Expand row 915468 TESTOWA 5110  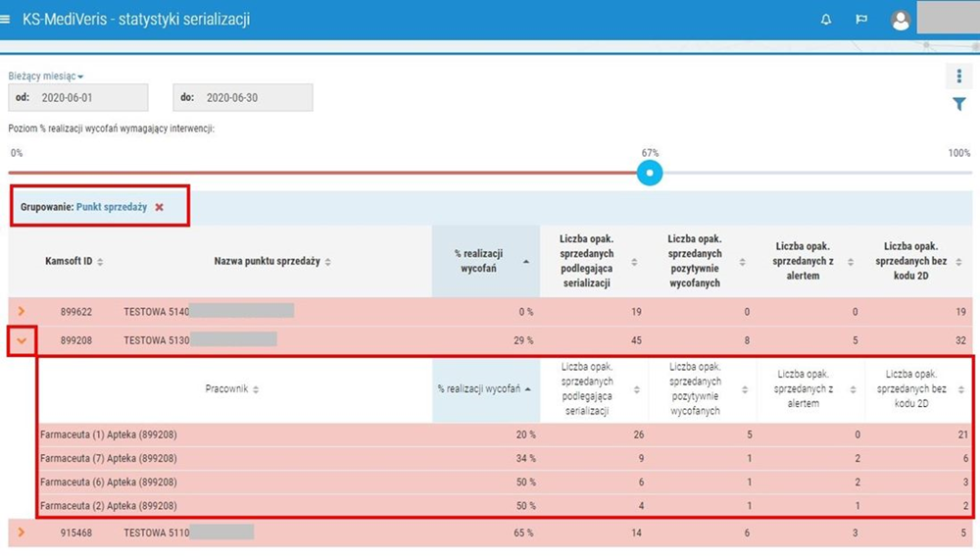point(22,533)
